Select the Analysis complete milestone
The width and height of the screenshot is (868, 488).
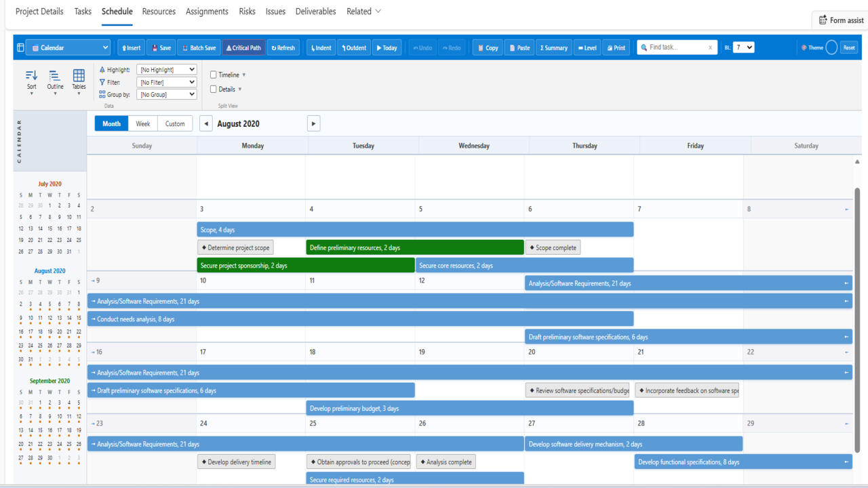(x=446, y=462)
